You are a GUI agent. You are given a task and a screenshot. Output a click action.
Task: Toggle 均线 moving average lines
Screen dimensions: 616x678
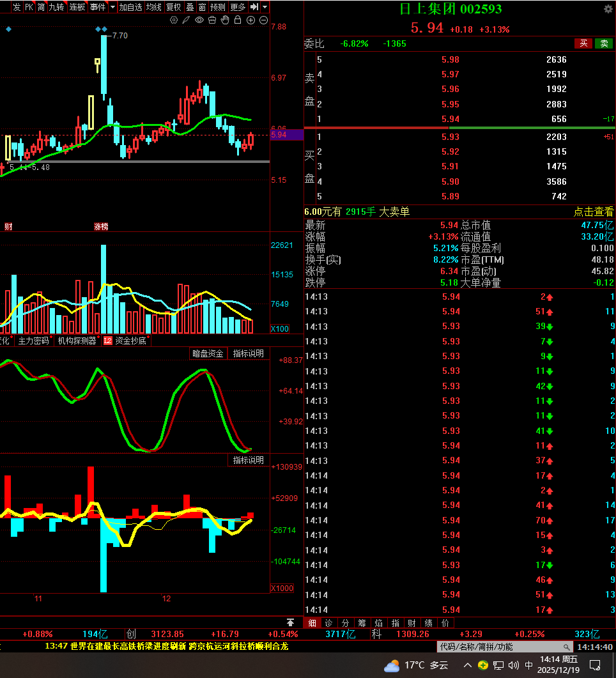[x=153, y=7]
